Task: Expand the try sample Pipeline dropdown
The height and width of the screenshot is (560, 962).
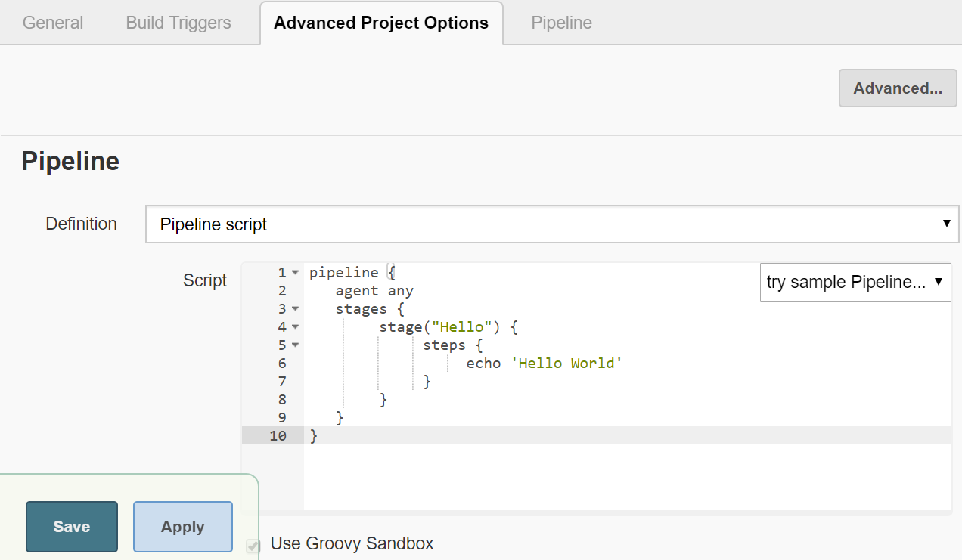Action: (x=855, y=283)
